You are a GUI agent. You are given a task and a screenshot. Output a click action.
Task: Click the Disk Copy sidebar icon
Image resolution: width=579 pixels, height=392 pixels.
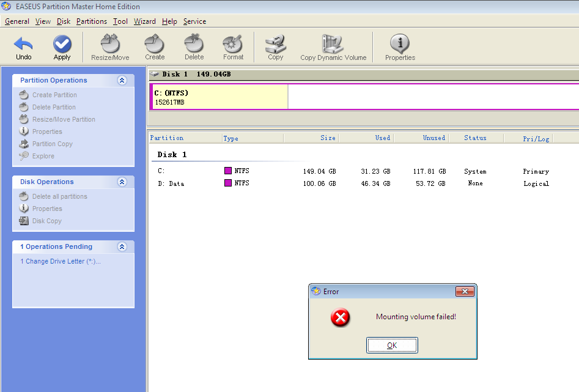[24, 221]
